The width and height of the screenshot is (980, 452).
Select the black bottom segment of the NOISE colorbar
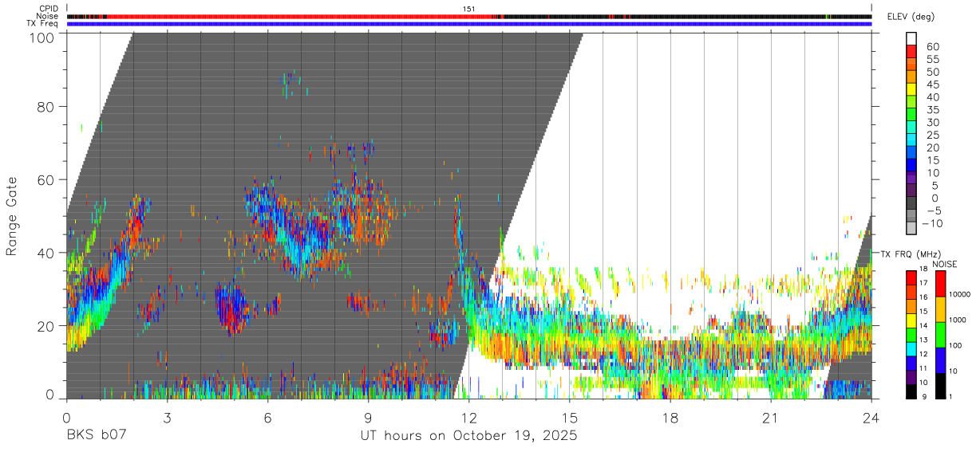(939, 386)
